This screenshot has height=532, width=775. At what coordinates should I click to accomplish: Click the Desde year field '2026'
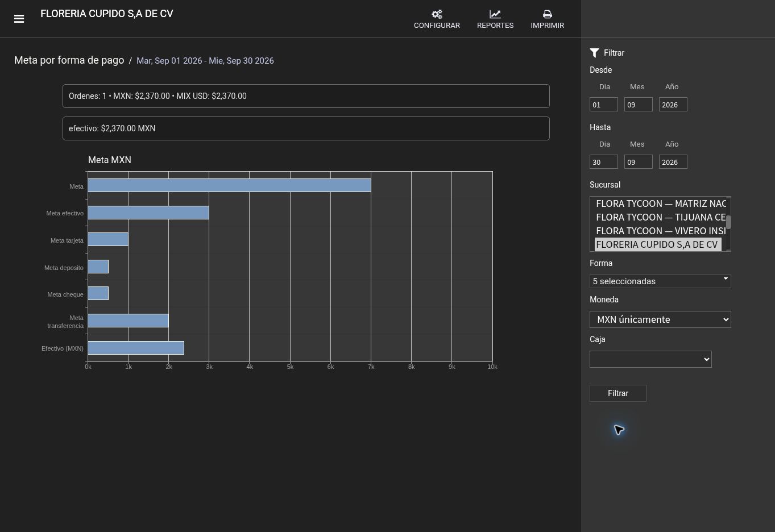(x=673, y=105)
